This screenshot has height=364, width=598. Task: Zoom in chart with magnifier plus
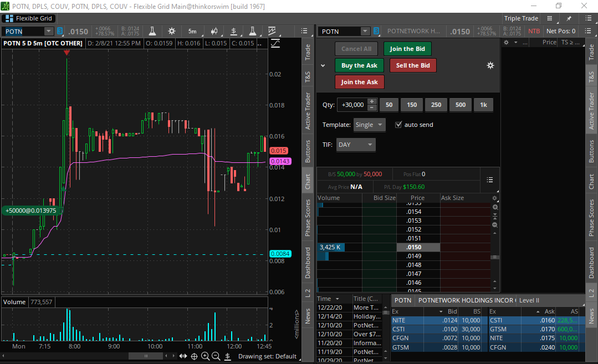click(205, 356)
